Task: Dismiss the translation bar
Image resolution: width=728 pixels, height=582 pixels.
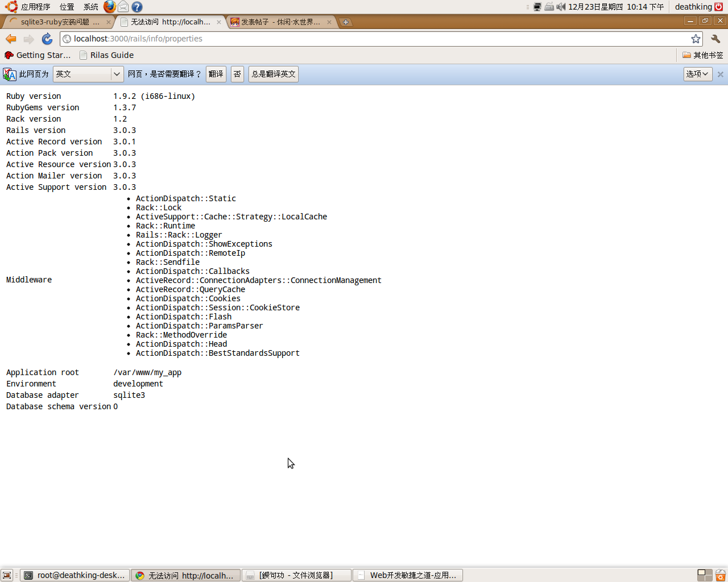Action: [721, 74]
